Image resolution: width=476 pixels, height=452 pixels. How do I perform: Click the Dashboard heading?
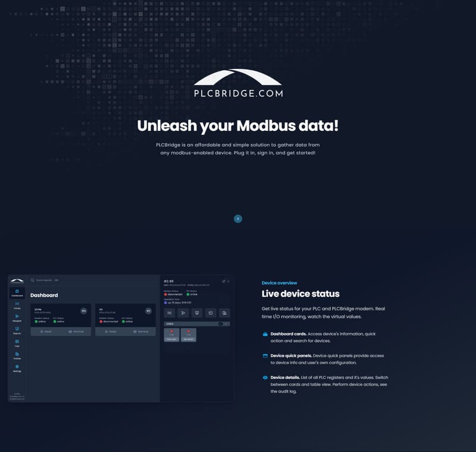click(x=44, y=295)
